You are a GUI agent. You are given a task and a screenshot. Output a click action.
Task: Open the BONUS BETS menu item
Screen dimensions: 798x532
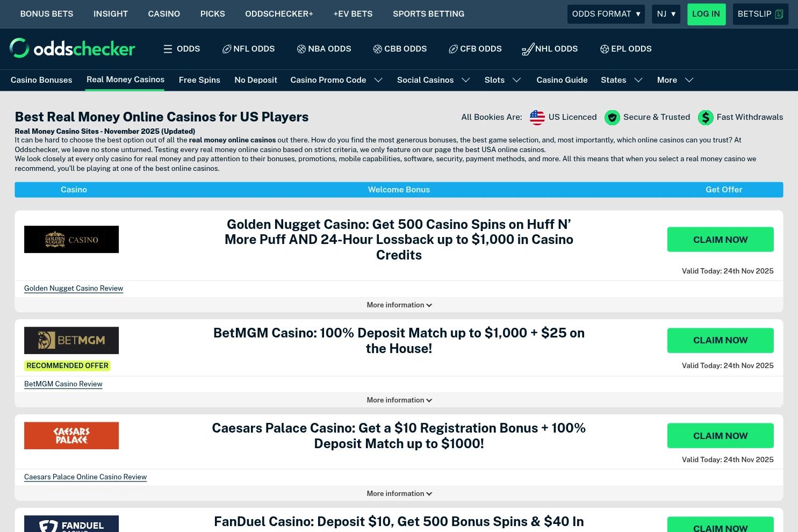(x=47, y=14)
